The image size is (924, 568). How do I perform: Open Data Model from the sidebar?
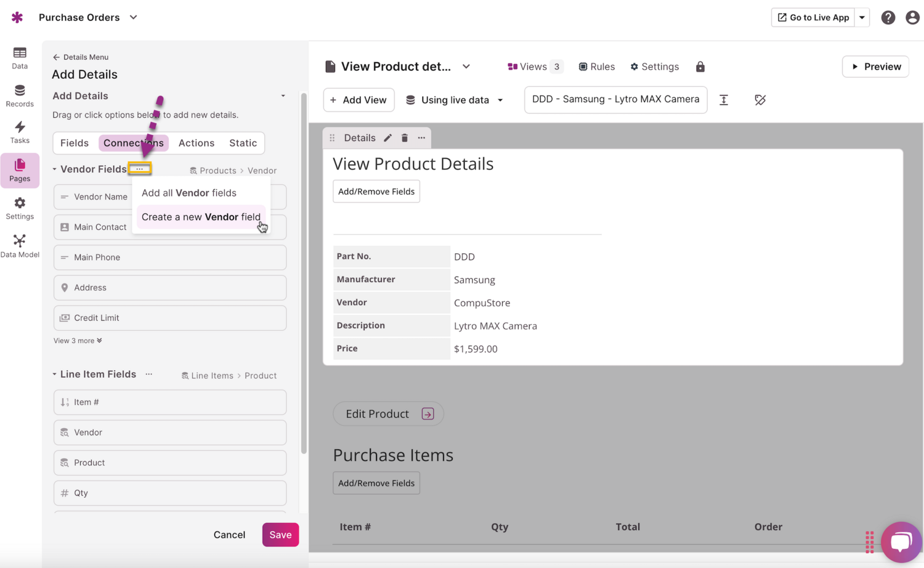[20, 246]
